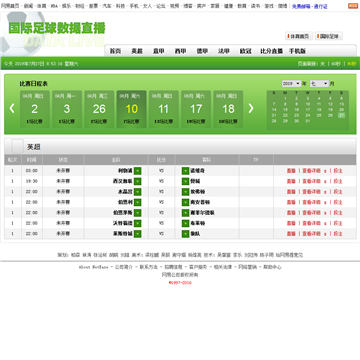
Task: Click green icon beside away team 谢菲尔德联
Action: tap(185, 213)
